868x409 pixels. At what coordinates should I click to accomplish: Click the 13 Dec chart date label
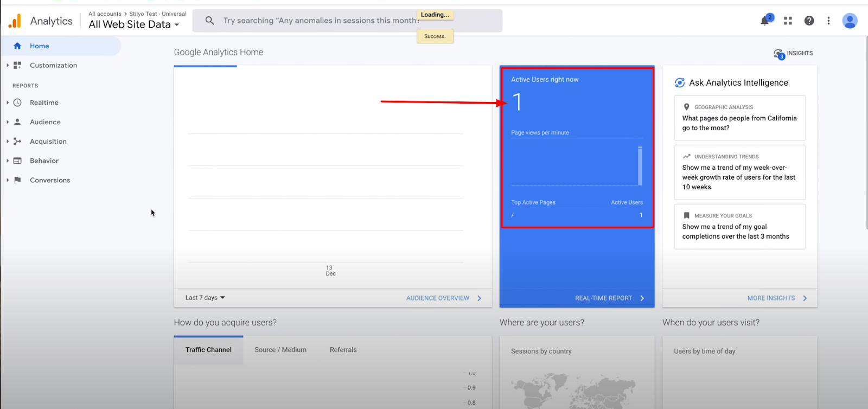(330, 271)
